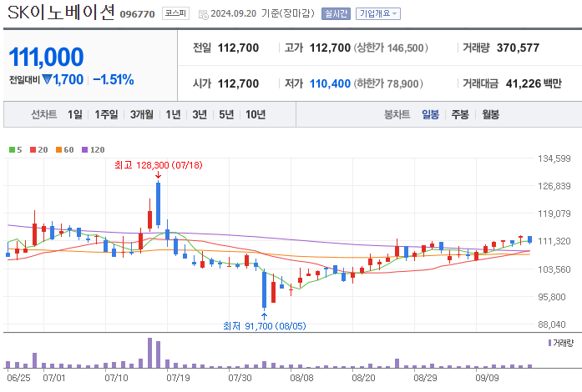Viewport: 582px width, 392px height.
Task: Click the 고가 value 112,700
Action: pos(330,48)
